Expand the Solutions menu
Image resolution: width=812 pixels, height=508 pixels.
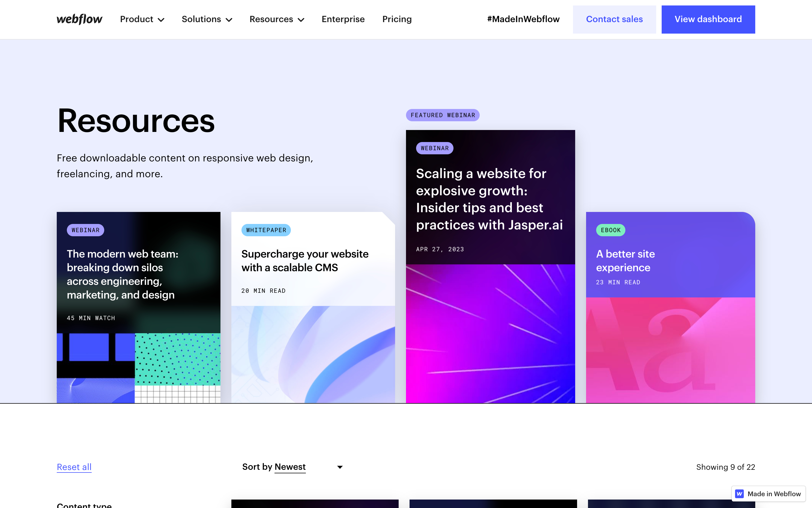tap(207, 19)
